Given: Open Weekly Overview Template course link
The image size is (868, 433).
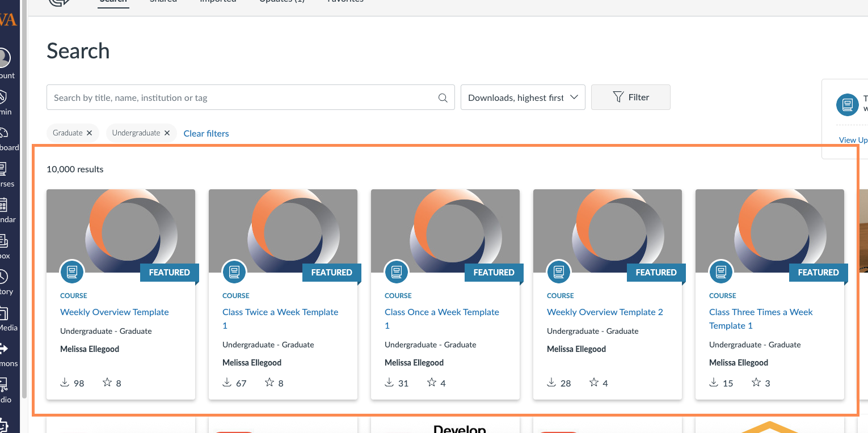Looking at the screenshot, I should coord(115,312).
